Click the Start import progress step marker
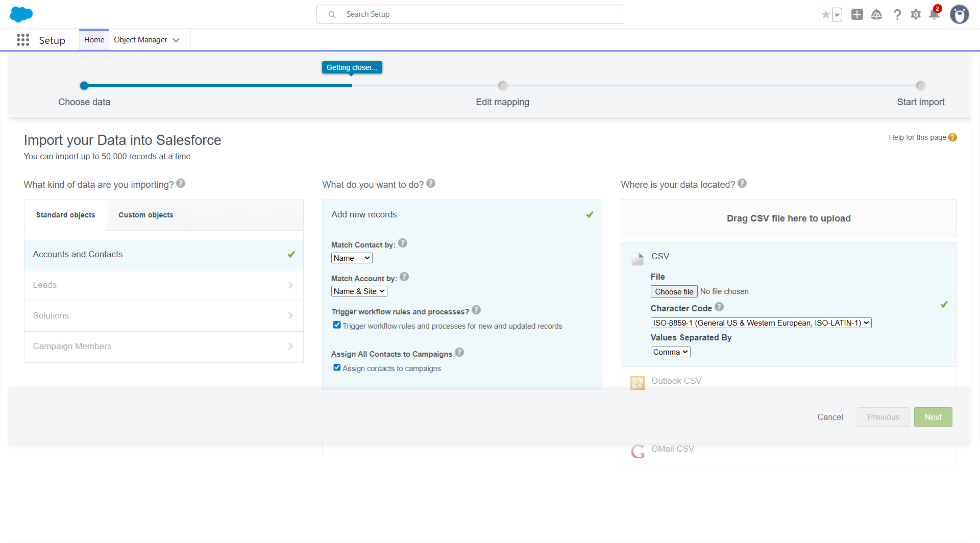 coord(920,86)
